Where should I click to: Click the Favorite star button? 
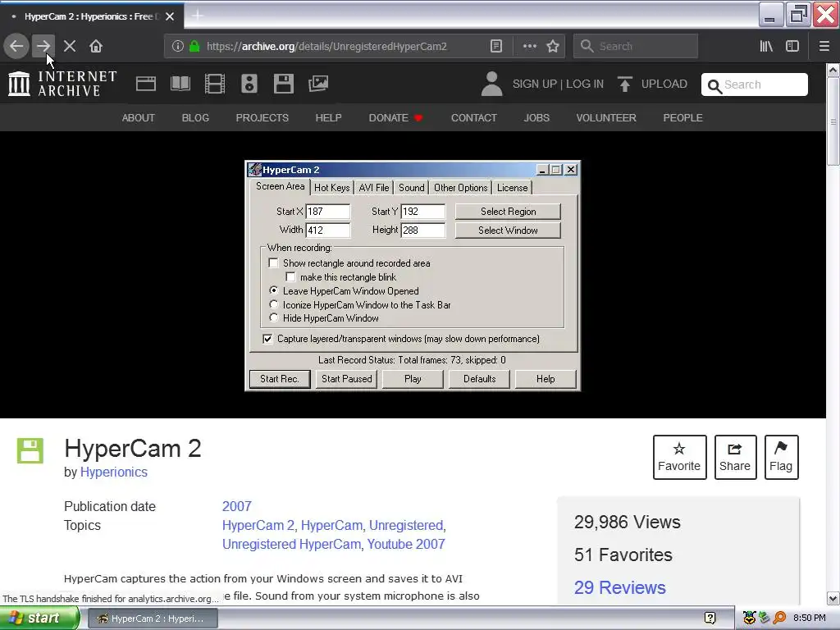[679, 457]
